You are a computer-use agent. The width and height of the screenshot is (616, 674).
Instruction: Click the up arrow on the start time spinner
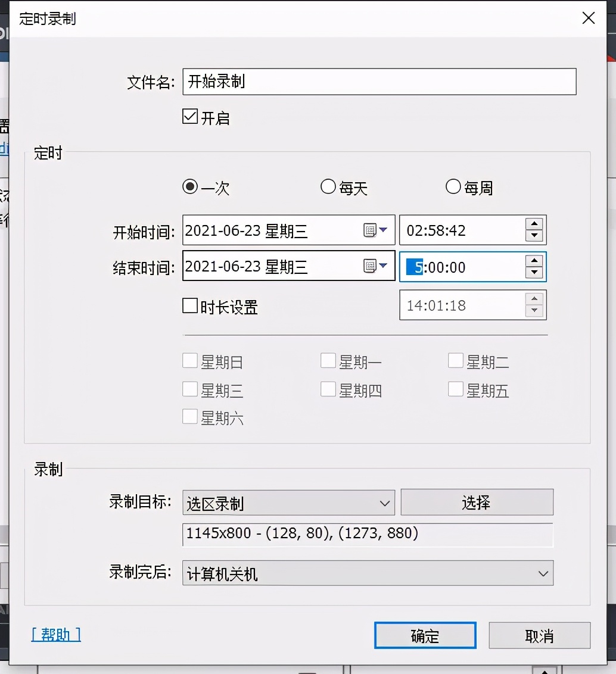click(535, 224)
